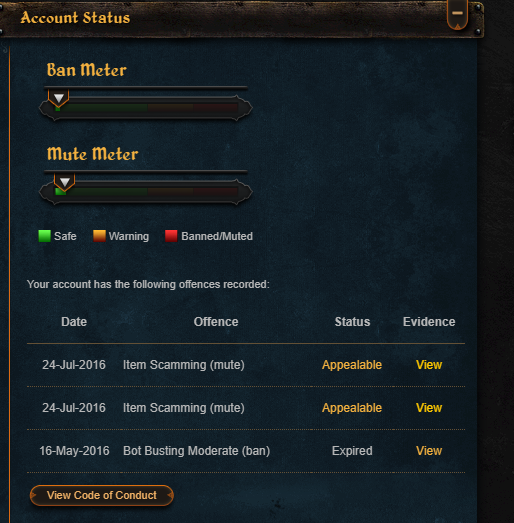Open the View Code of Conduct button
Image resolution: width=514 pixels, height=523 pixels.
tap(102, 495)
